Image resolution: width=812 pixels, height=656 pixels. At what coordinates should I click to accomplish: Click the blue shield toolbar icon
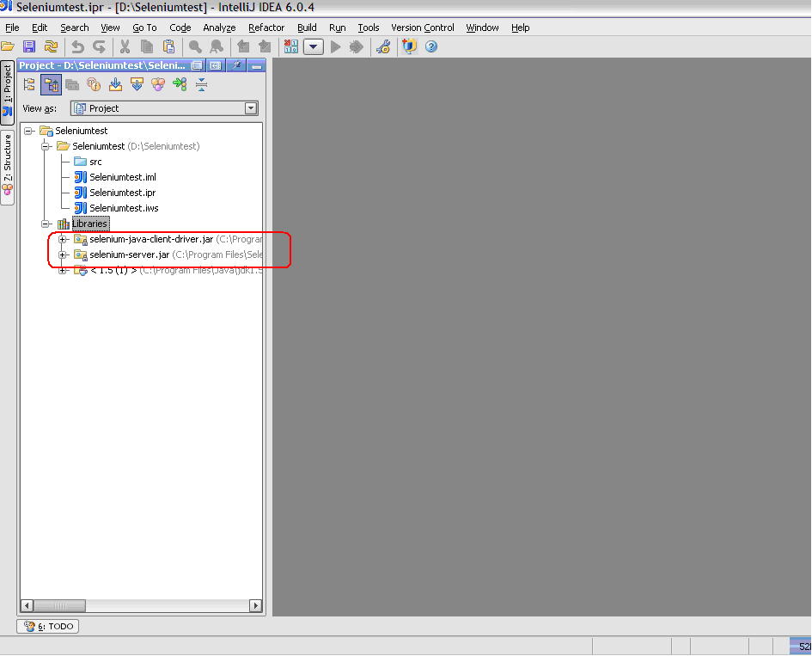(x=409, y=46)
